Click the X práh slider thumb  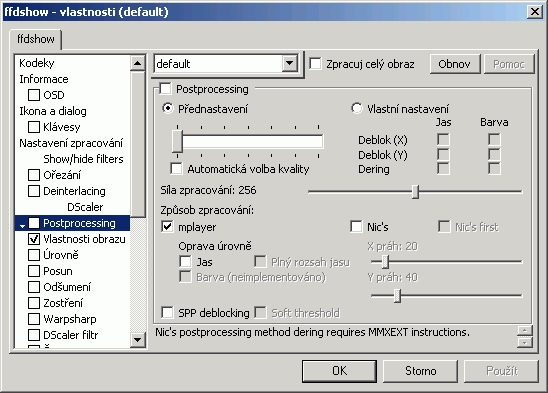click(x=385, y=262)
